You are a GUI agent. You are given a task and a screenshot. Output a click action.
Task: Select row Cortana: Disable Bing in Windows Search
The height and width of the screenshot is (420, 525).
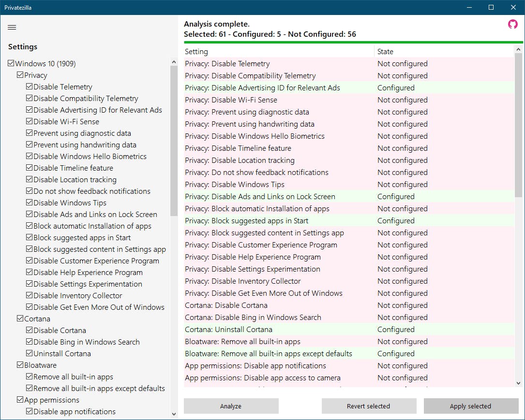pos(349,318)
